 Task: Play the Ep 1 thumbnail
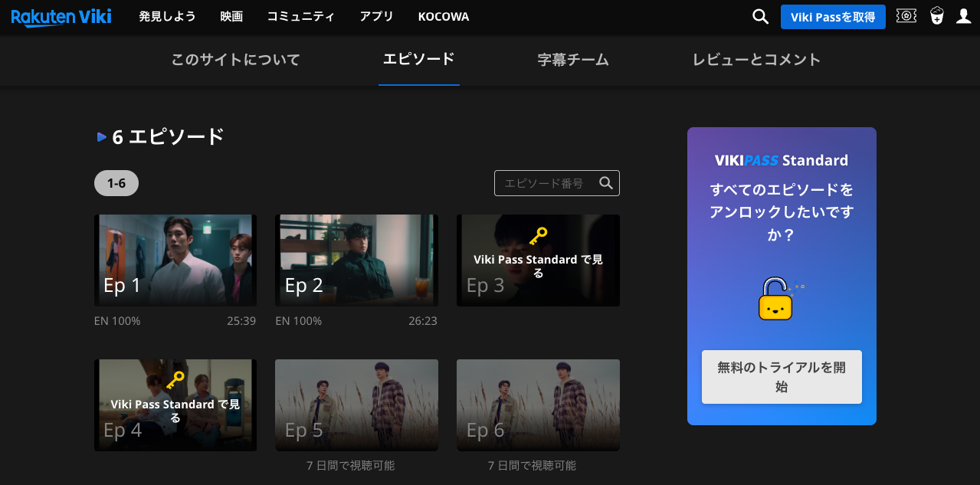[175, 261]
